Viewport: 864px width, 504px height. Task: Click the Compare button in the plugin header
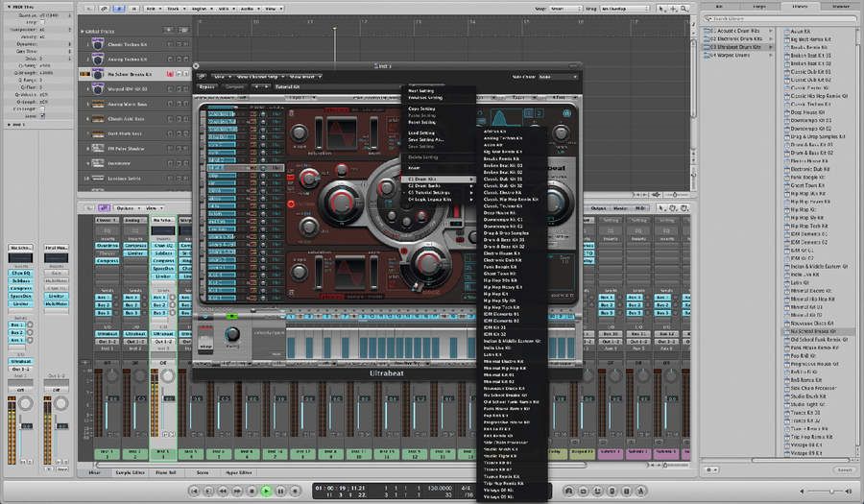pyautogui.click(x=234, y=86)
